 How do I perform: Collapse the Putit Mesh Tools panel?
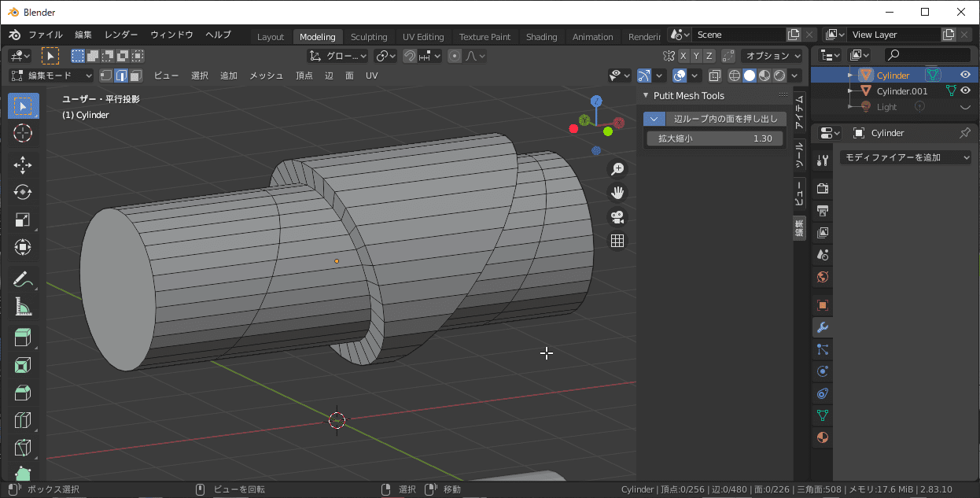pyautogui.click(x=645, y=96)
